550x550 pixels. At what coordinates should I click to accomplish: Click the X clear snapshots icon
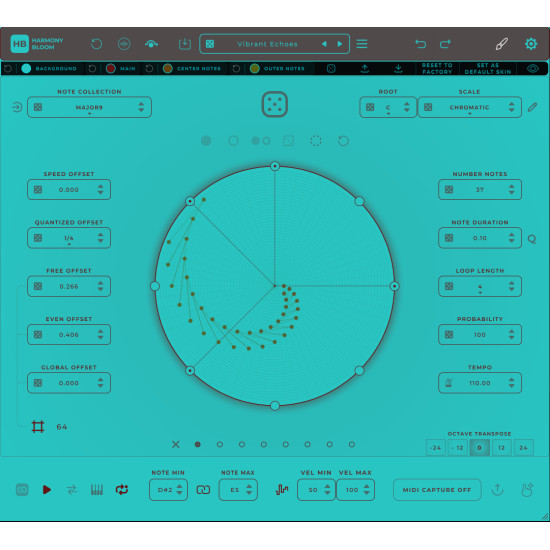coord(176,444)
